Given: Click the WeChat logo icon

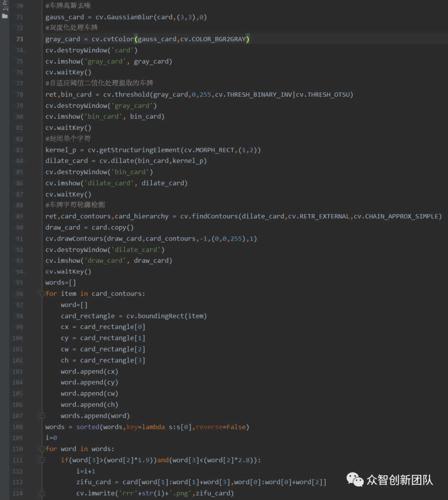Looking at the screenshot, I should pos(355,480).
